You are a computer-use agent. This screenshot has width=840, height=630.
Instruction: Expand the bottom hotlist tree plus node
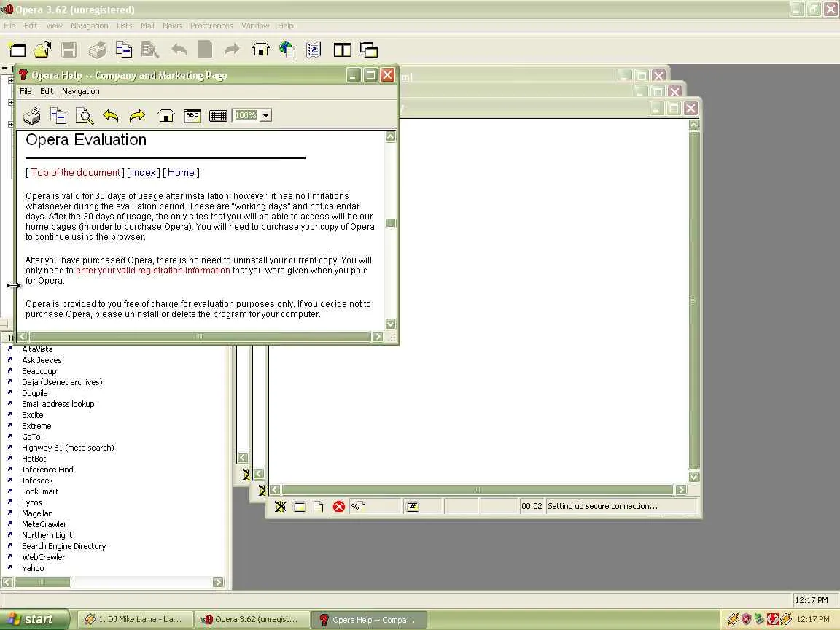(11, 124)
